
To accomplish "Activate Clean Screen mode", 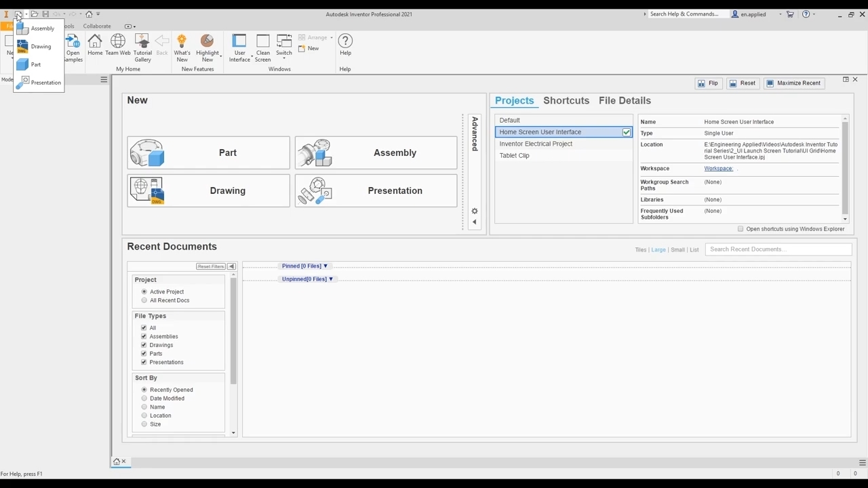I will tap(263, 48).
